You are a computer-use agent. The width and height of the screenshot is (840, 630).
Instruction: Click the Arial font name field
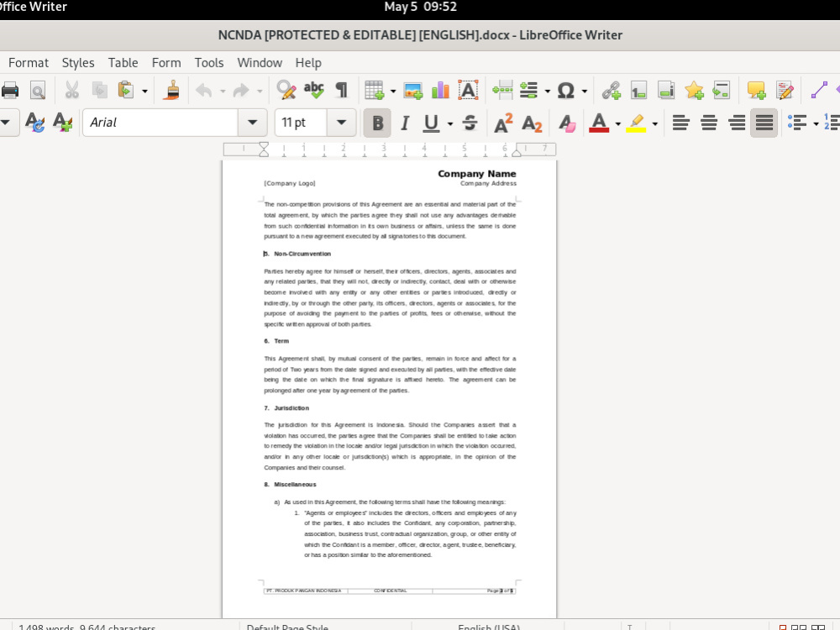click(x=160, y=123)
